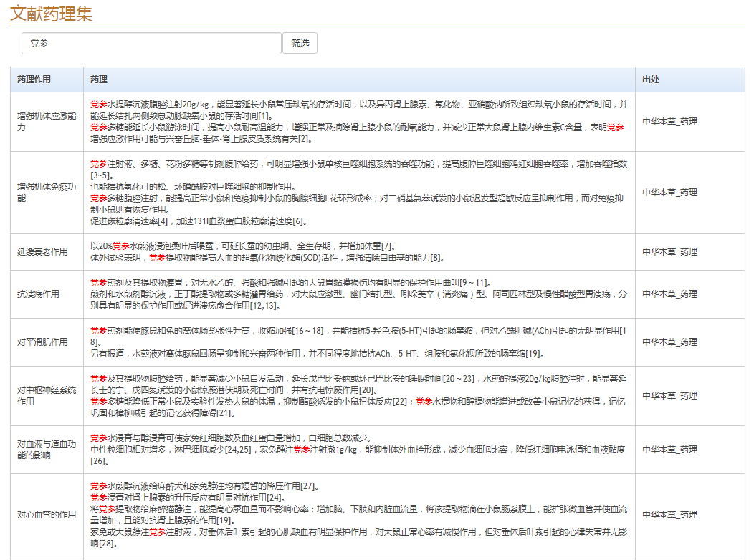Click 中华本草_药理 source in 延缓衰老作用 row
The width and height of the screenshot is (754, 560).
coord(670,251)
